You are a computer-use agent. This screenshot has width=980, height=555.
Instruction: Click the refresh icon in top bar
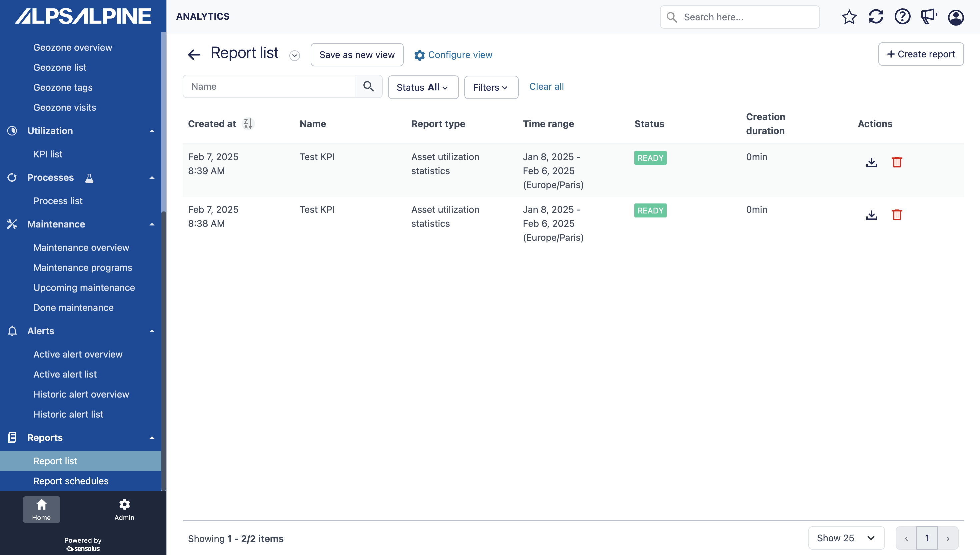(876, 17)
